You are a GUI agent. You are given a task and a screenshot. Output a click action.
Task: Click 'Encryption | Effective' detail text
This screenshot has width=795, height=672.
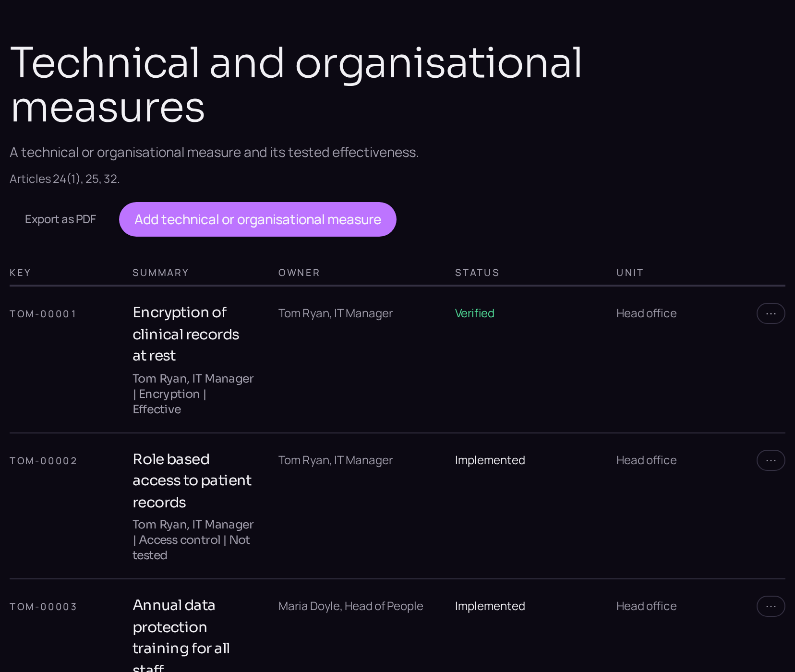pyautogui.click(x=169, y=402)
